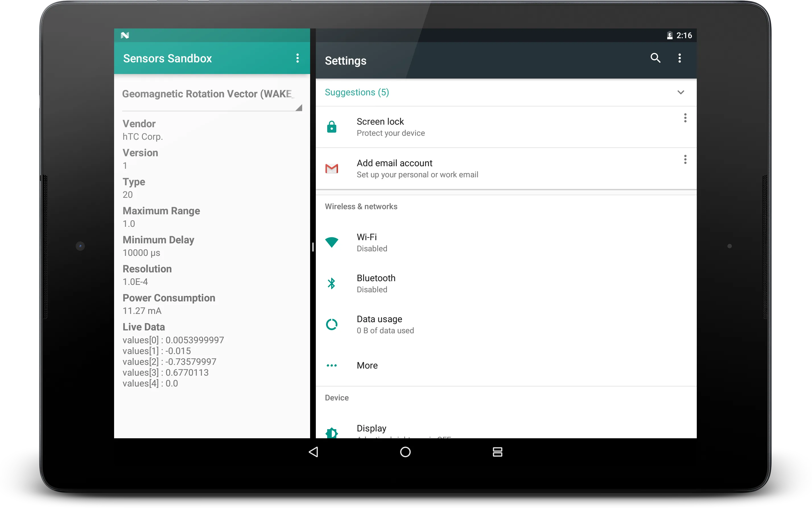Tap the Display brightness icon
Viewport: 812px width, 508px height.
click(x=331, y=433)
